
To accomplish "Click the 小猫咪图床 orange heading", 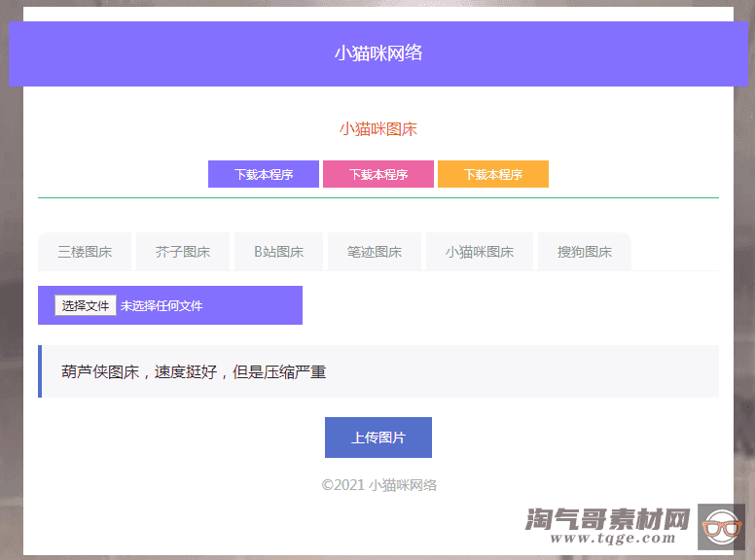I will [x=378, y=129].
